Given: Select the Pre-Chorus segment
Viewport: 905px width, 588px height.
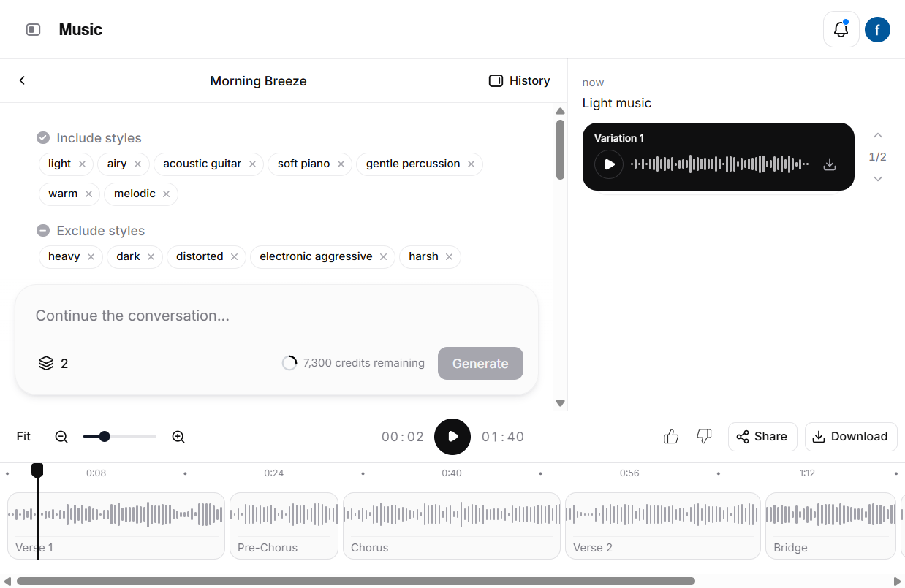Looking at the screenshot, I should [284, 526].
